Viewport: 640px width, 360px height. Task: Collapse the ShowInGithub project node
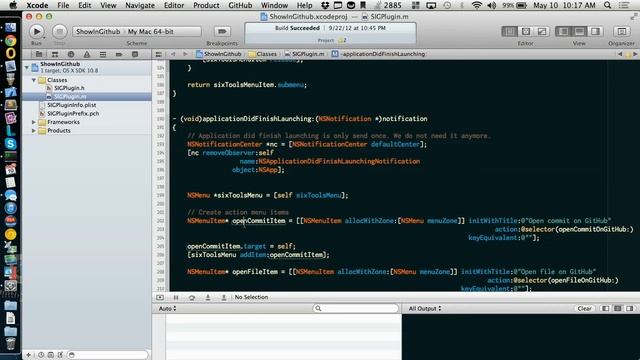(x=27, y=67)
